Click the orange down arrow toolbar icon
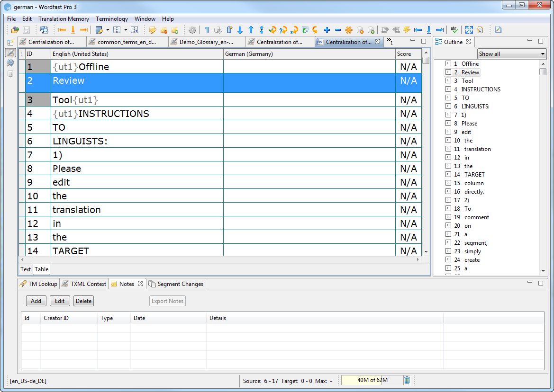The height and width of the screenshot is (392, 554). [73, 30]
